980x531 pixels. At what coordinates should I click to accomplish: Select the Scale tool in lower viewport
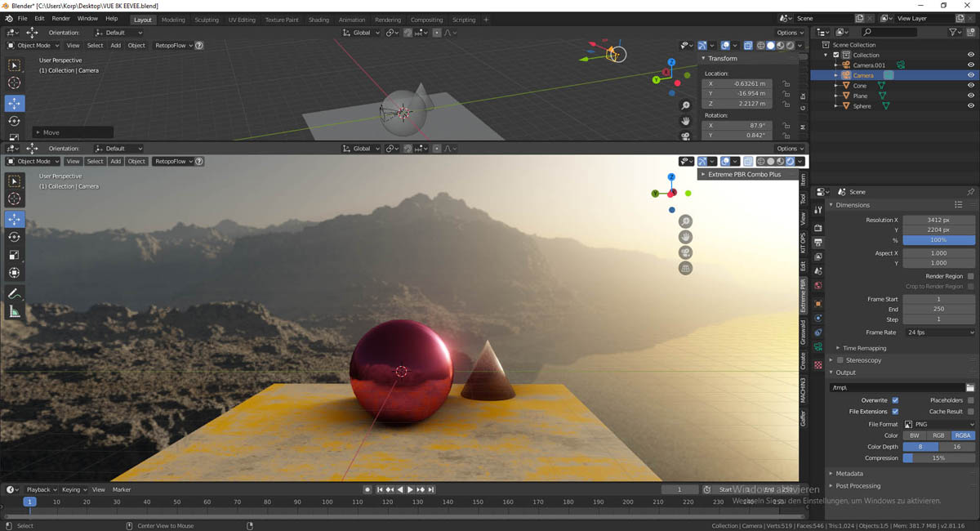coord(15,255)
